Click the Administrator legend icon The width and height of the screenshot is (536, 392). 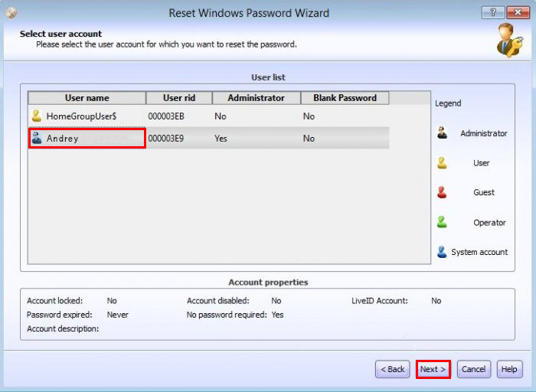442,132
